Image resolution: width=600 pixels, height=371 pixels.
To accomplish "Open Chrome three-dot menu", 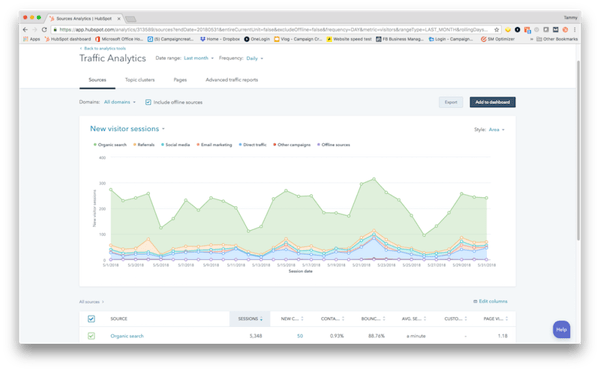I will click(x=574, y=29).
